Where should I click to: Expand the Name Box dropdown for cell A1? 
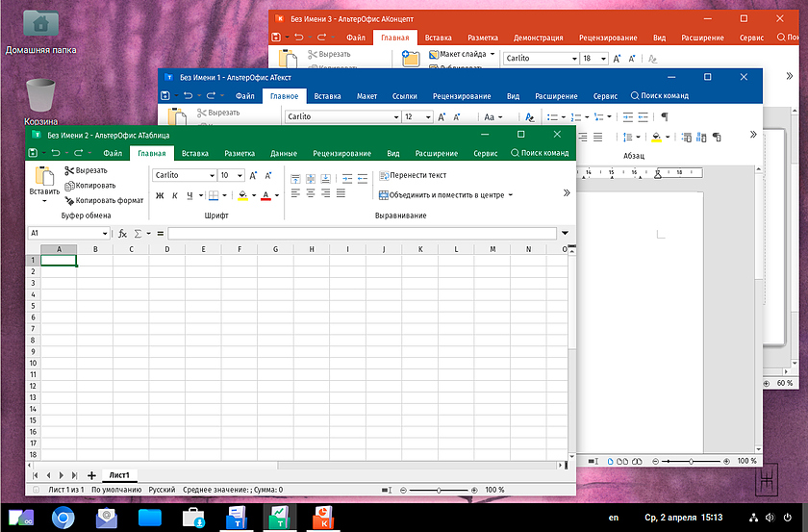pyautogui.click(x=103, y=233)
